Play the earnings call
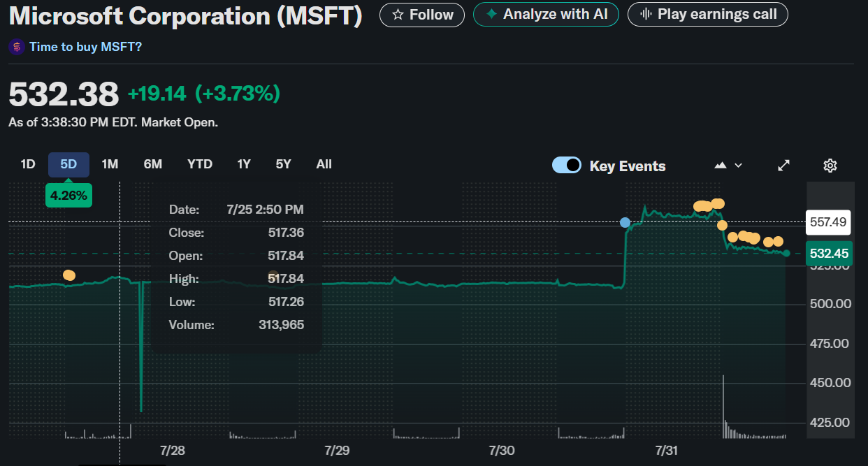The height and width of the screenshot is (466, 868). click(707, 15)
